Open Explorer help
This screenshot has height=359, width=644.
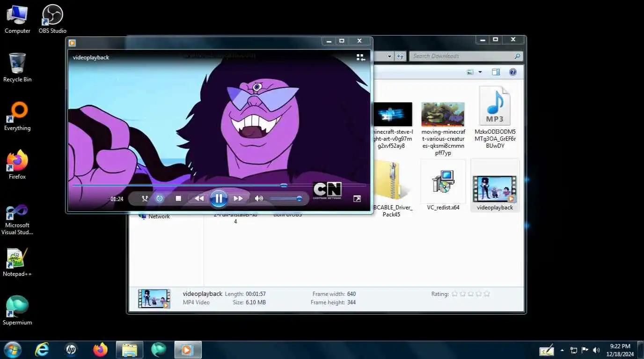point(512,72)
